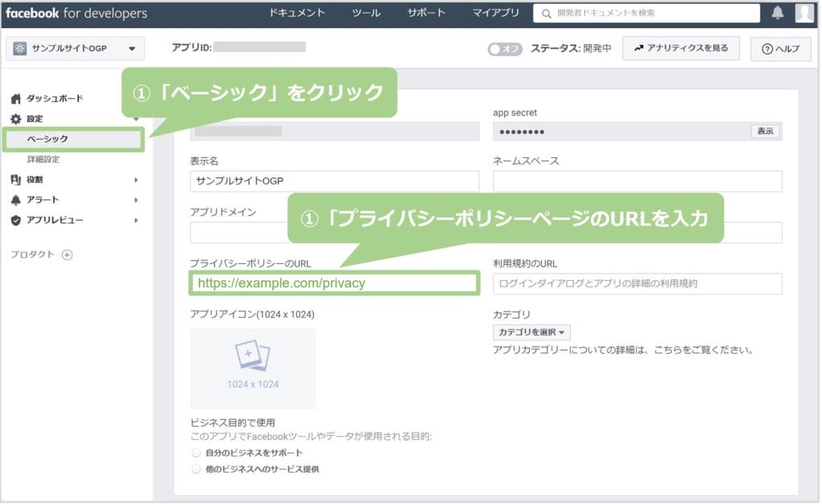Upload app icon via image placeholder
Image resolution: width=822 pixels, height=504 pixels.
[253, 369]
